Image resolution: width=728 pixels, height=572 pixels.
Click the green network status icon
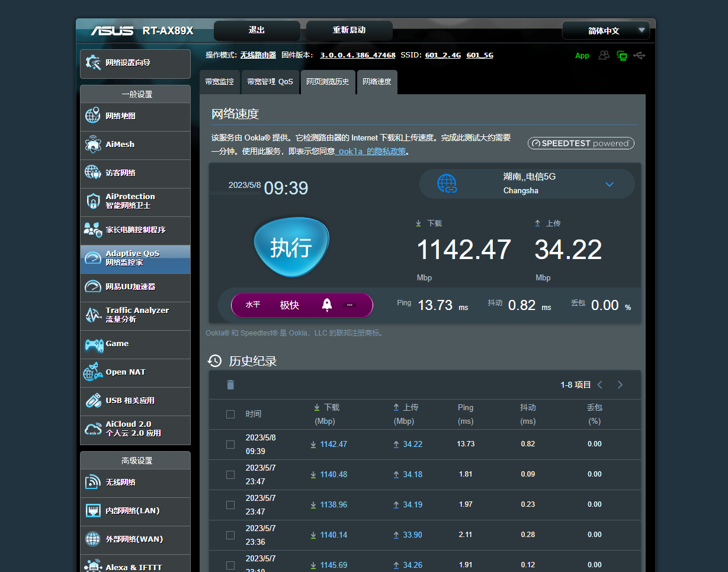621,55
